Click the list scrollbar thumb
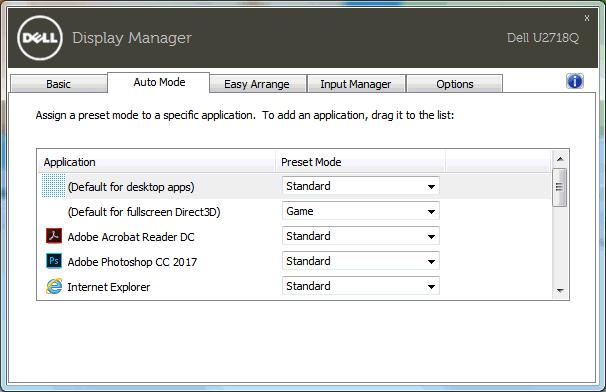 [560, 187]
